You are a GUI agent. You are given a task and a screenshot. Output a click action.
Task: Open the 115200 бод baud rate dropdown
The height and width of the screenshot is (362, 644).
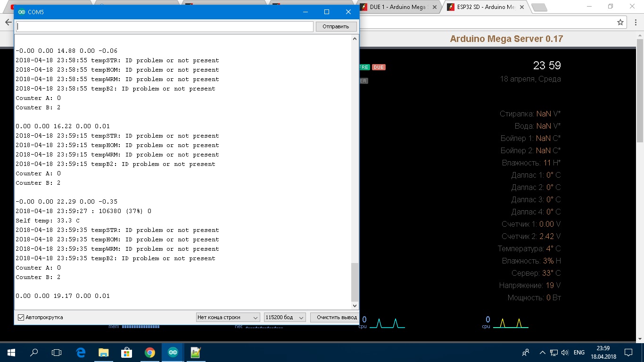coord(285,318)
